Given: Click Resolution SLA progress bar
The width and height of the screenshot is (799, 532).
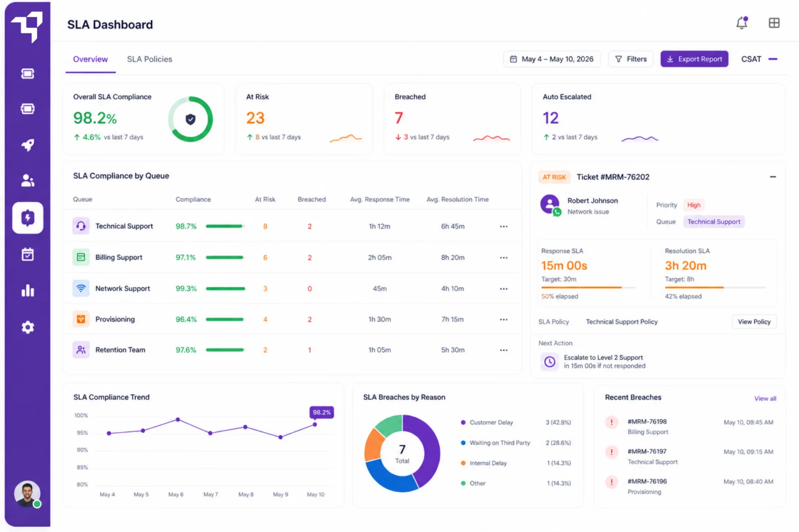Looking at the screenshot, I should (x=715, y=287).
